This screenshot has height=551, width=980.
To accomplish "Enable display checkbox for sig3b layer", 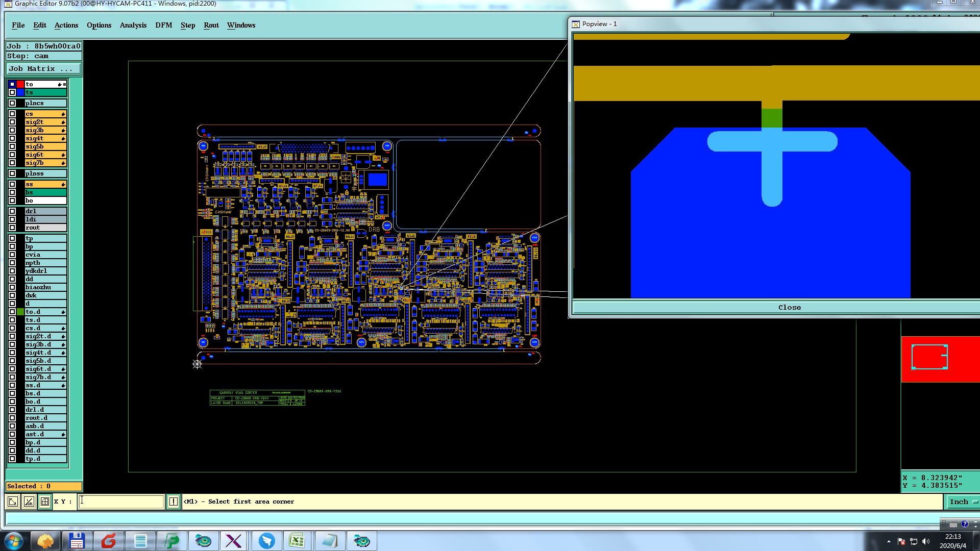I will [12, 130].
